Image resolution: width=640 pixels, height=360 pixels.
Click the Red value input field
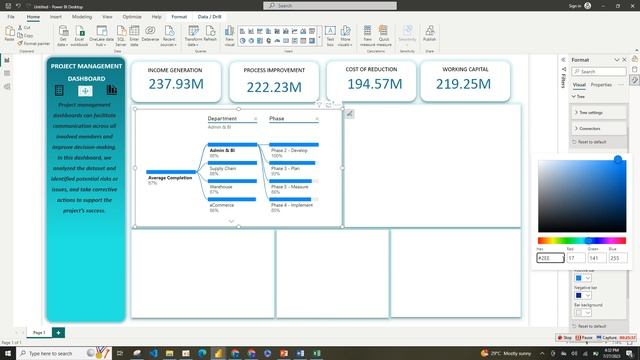[576, 258]
